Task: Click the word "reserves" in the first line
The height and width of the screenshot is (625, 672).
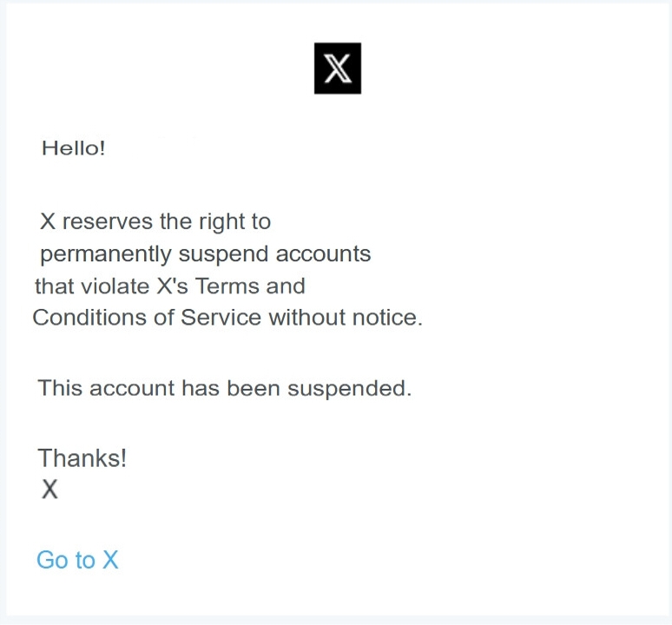Action: 108,222
